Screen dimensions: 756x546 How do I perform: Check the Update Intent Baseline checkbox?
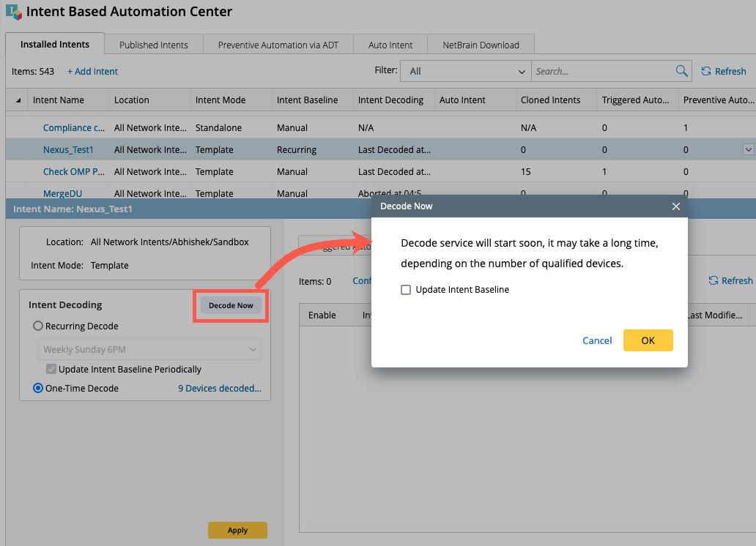[x=406, y=290]
